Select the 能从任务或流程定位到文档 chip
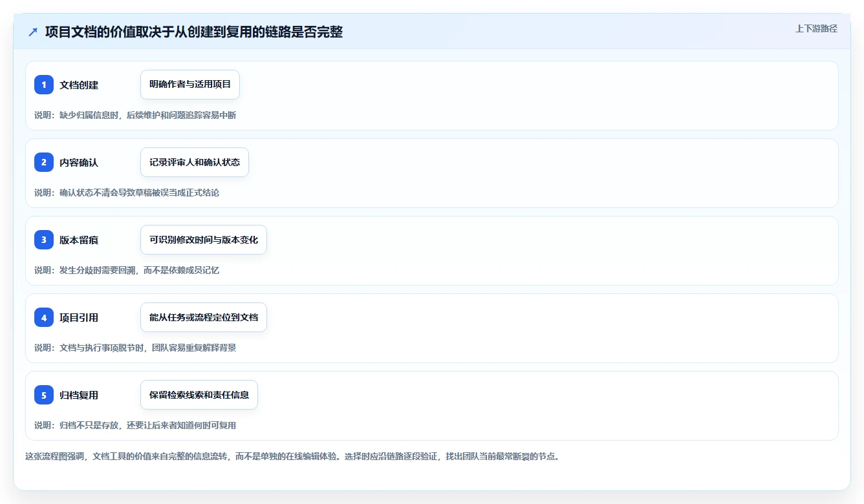This screenshot has height=504, width=864. point(204,317)
